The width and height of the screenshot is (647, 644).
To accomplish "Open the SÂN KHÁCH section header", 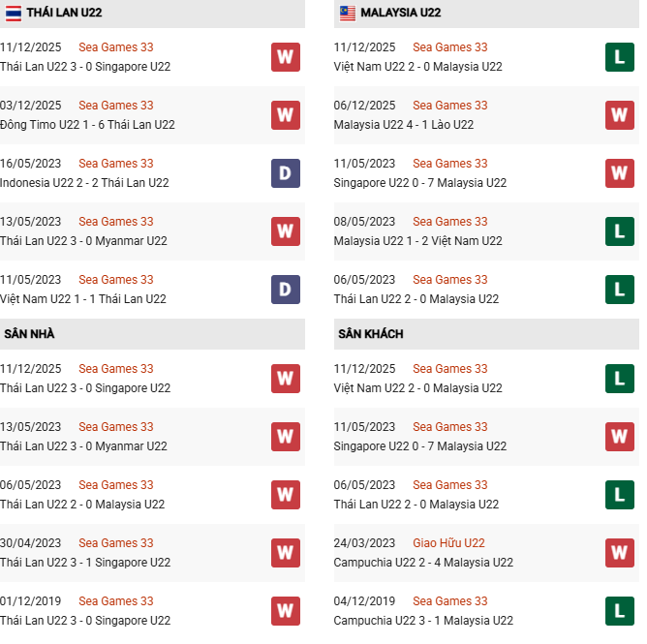I will (x=371, y=334).
